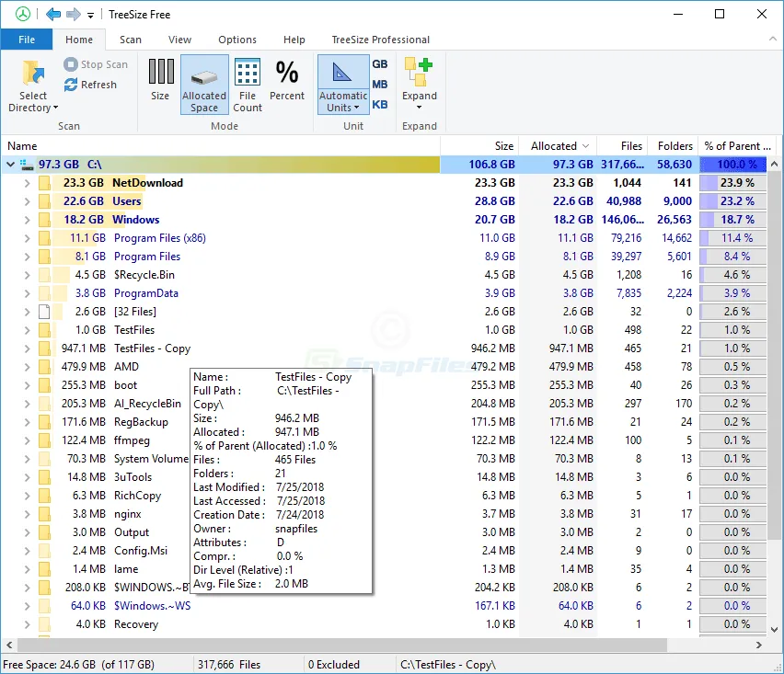This screenshot has height=674, width=784.
Task: Click the C:\ drive icon
Action: pos(27,165)
